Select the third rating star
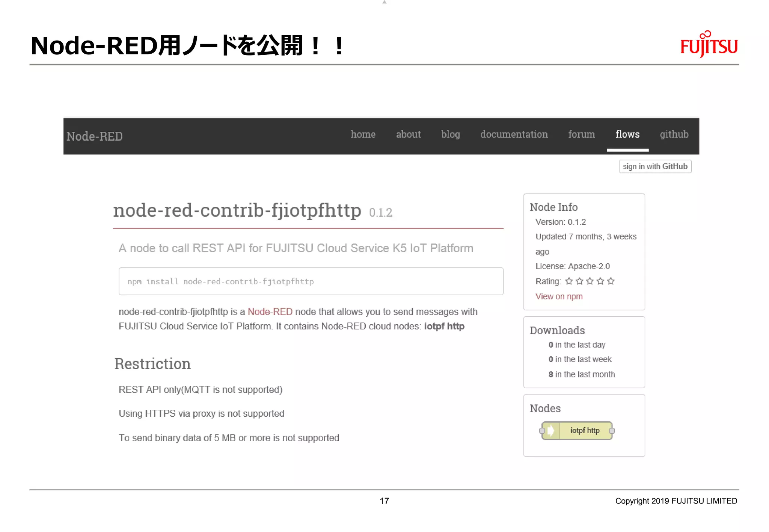This screenshot has height=532, width=769. (590, 281)
